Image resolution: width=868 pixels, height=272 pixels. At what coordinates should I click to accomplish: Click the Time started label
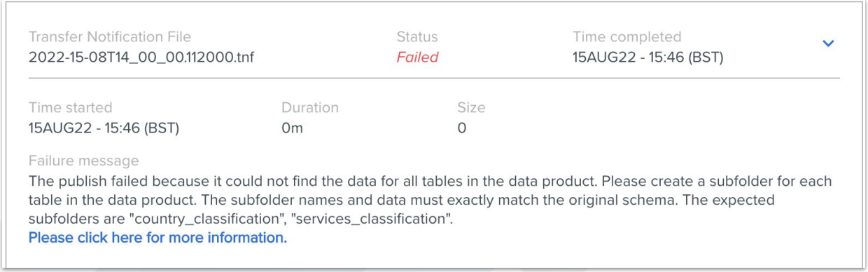70,108
